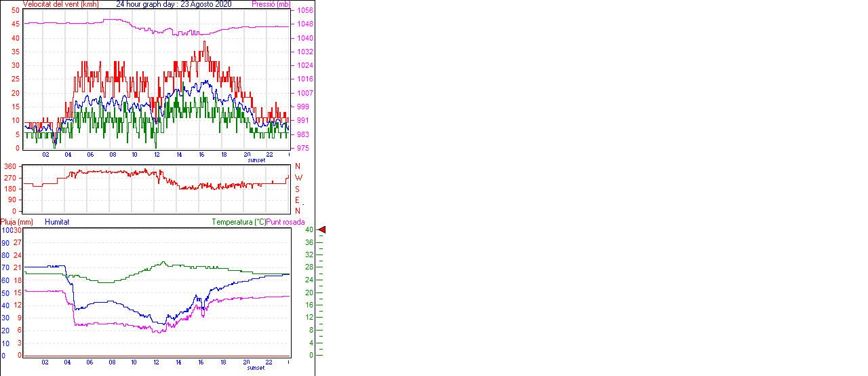
Task: Click the 'Pluja (mm)' legend label
Action: [x=17, y=222]
